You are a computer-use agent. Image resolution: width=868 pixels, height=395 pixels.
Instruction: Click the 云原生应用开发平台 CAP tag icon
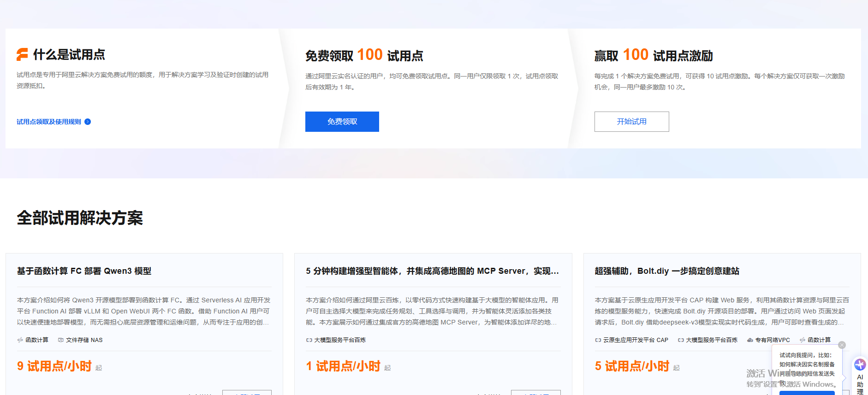pos(598,340)
